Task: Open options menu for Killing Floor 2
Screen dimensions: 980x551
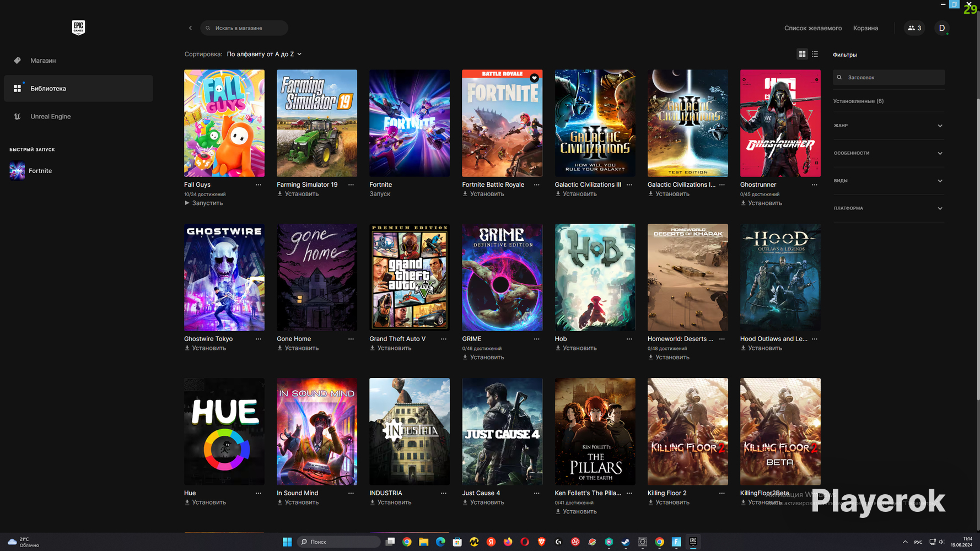Action: coord(722,493)
